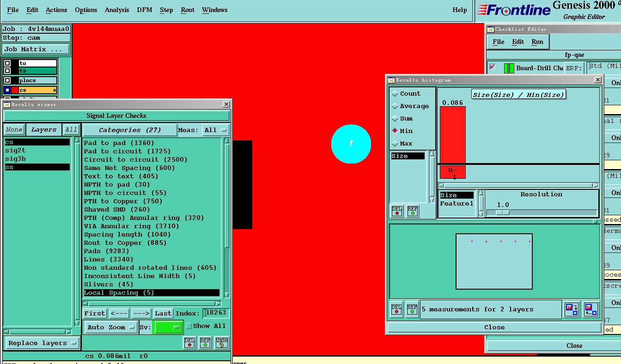Select the Average radio option
The image size is (621, 364).
click(395, 106)
